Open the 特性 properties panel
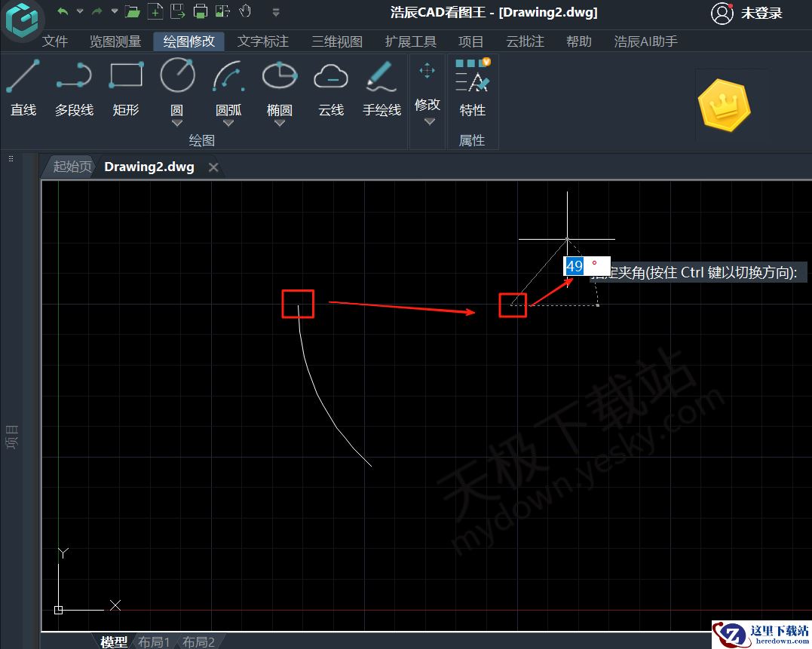The height and width of the screenshot is (649, 812). (x=472, y=87)
